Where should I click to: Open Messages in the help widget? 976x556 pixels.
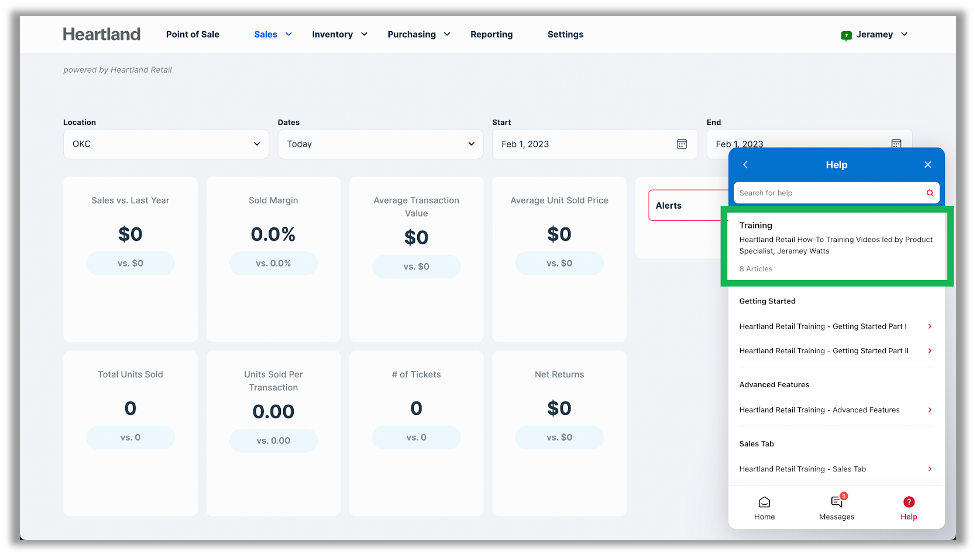[x=836, y=508]
